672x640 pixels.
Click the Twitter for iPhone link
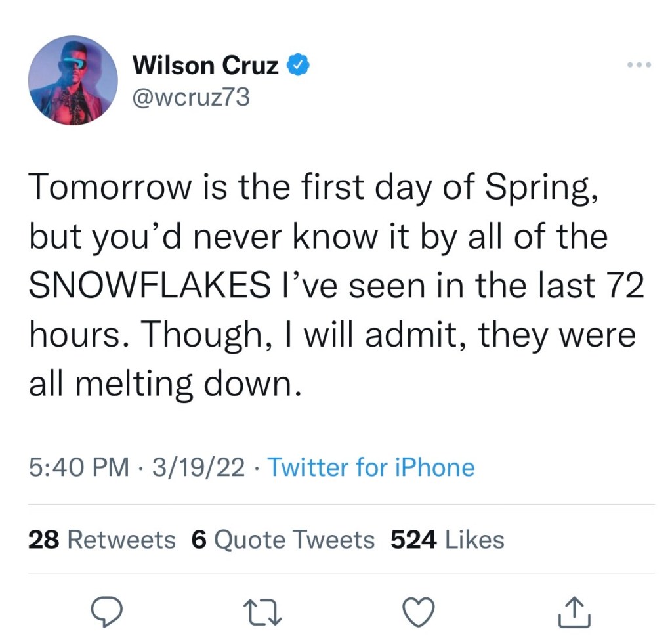pyautogui.click(x=371, y=467)
